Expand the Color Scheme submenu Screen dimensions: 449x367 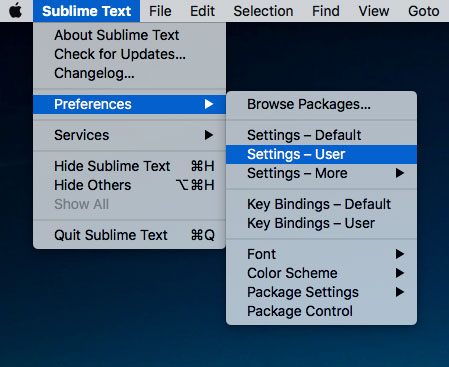click(321, 273)
